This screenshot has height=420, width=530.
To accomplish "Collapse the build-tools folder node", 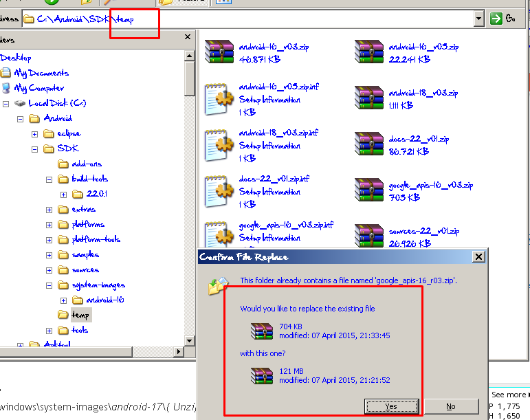I will point(49,179).
